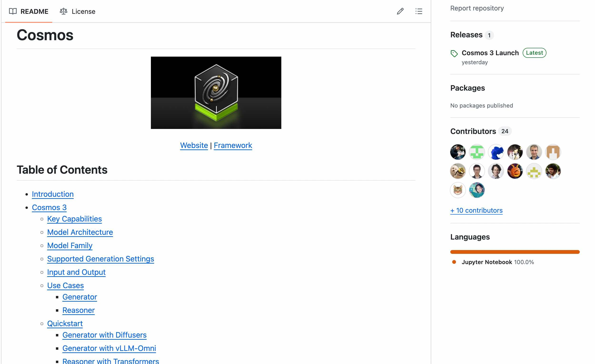Jump to Introduction in the contents
This screenshot has width=595, height=364.
(53, 194)
